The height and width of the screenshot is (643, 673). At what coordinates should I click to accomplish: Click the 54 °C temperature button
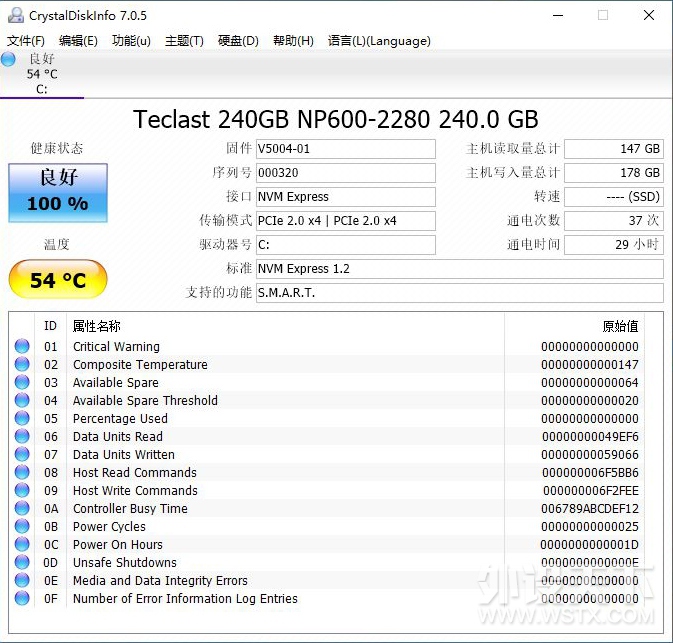[58, 279]
